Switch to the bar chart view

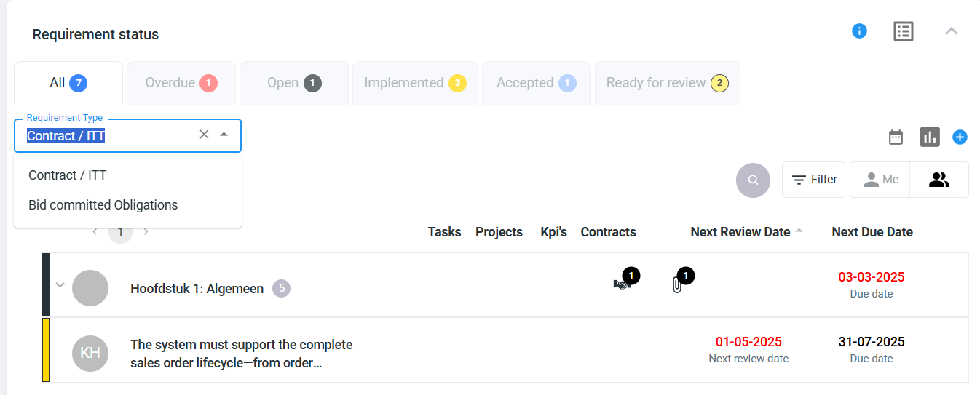(x=930, y=137)
